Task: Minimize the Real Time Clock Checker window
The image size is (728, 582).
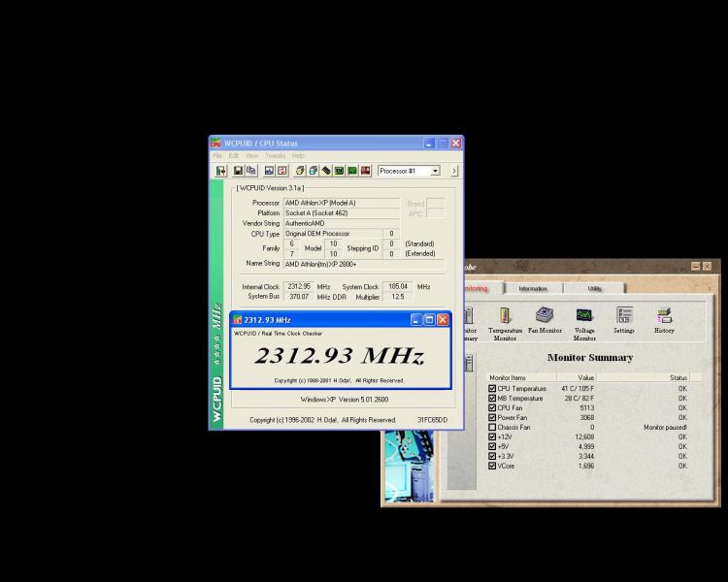Action: (416, 320)
